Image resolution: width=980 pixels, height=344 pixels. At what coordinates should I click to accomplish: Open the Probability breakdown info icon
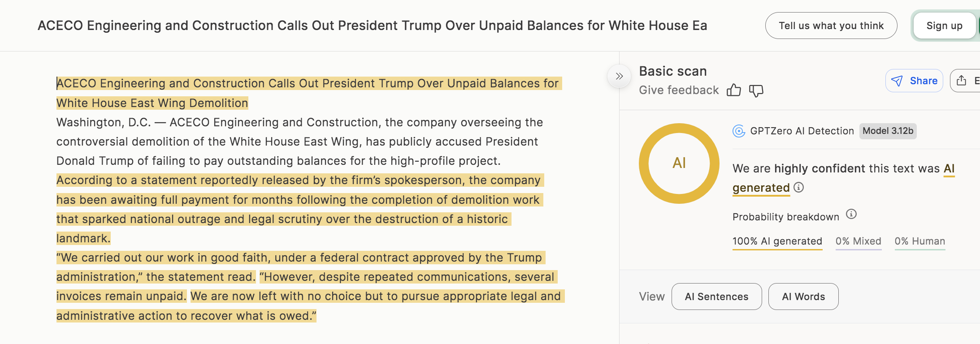point(851,214)
